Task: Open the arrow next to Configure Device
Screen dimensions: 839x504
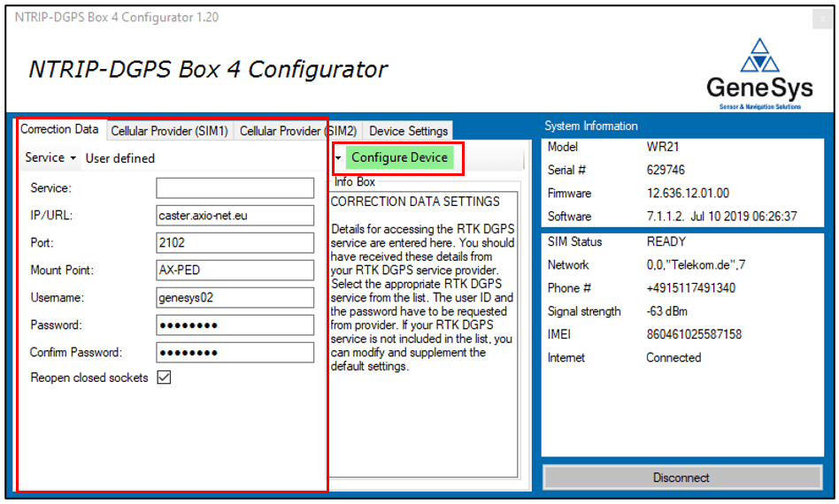Action: coord(338,157)
